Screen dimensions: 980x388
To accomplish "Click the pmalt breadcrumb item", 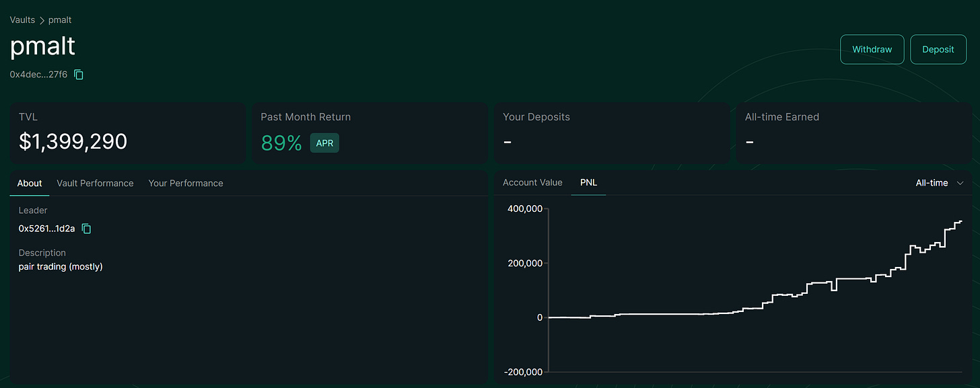I will (60, 20).
